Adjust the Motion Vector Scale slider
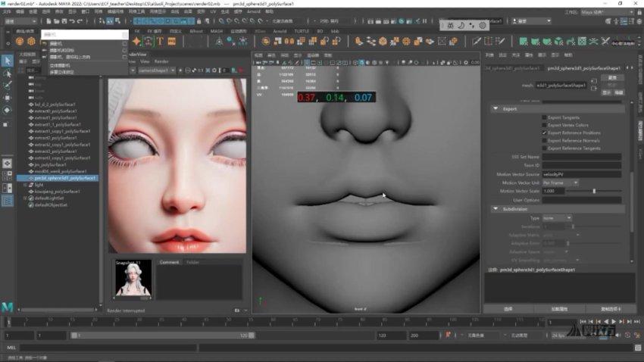644x362 pixels. [593, 191]
